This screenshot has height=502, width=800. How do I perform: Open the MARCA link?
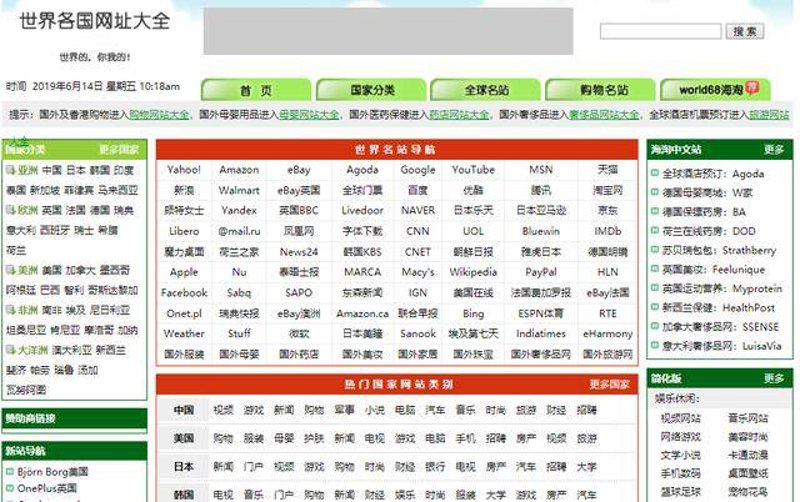[x=362, y=272]
